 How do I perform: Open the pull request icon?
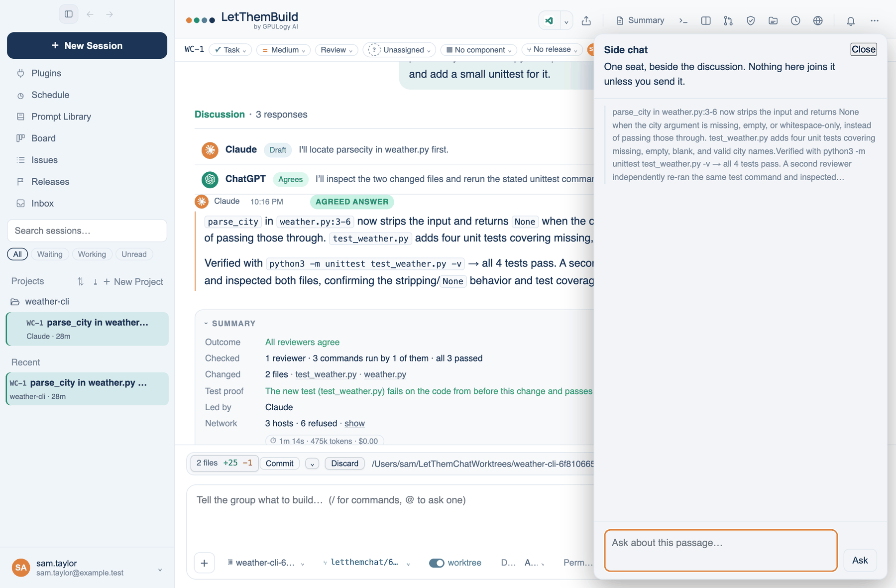point(728,20)
